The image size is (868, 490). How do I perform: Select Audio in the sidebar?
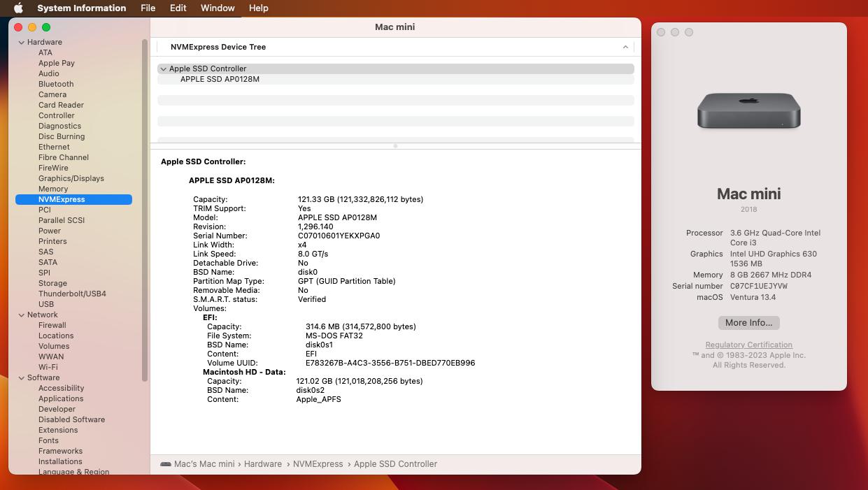(49, 73)
